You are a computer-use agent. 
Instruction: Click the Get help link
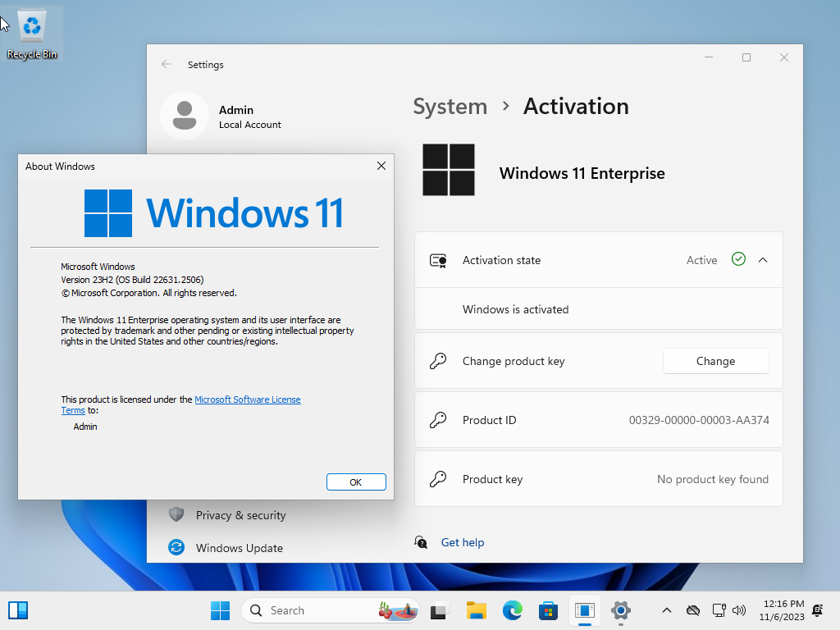[x=463, y=542]
